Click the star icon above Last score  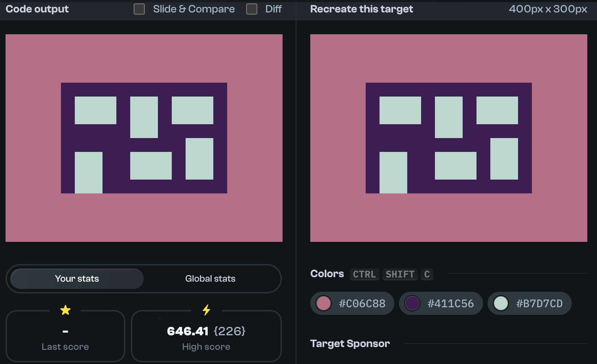[65, 310]
